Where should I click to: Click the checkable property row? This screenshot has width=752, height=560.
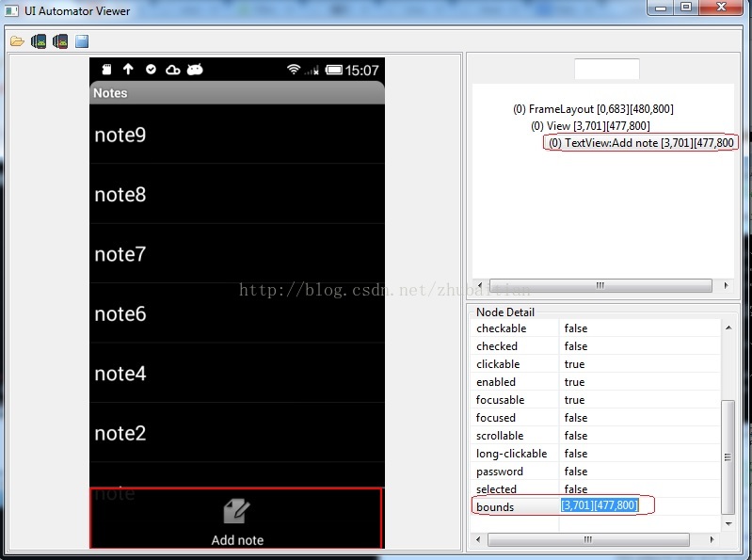coord(595,328)
